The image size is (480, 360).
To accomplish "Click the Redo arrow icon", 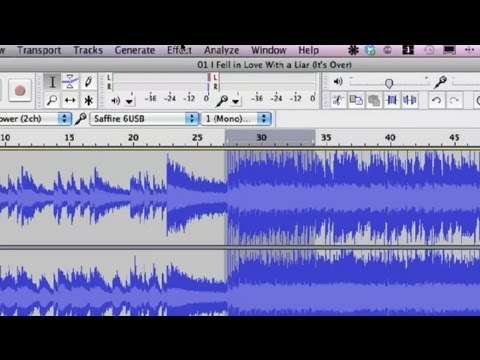I will 454,100.
